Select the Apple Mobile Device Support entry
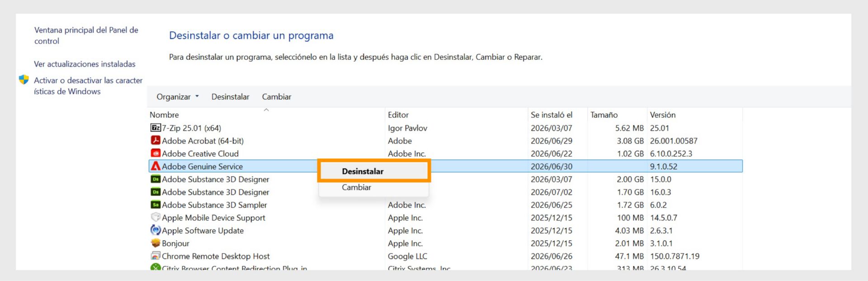868x281 pixels. coord(445,217)
